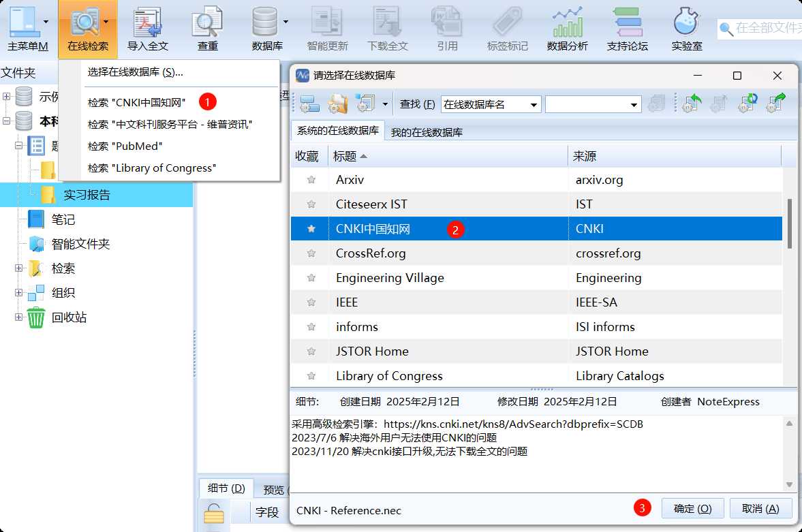Launch the 实验室 lab icon
This screenshot has height=532, width=802.
pos(686,29)
